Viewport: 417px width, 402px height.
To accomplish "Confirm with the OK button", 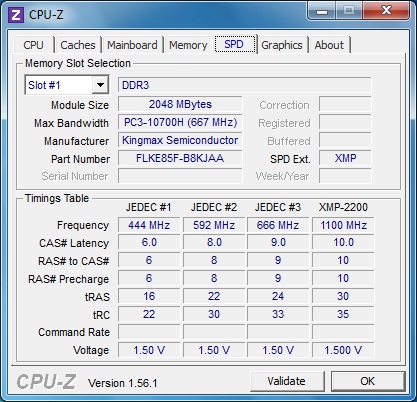I will click(x=368, y=381).
